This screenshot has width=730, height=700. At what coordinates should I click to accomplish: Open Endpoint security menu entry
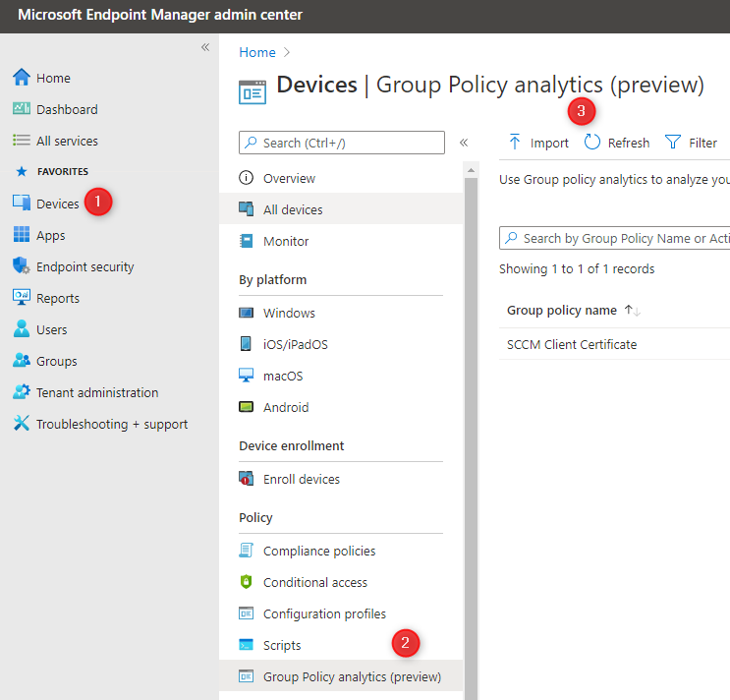click(x=85, y=266)
